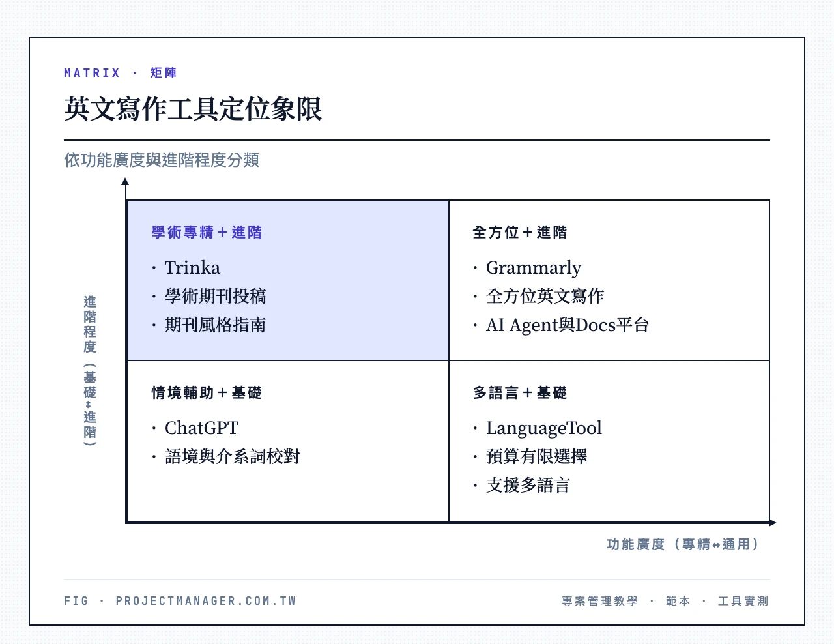Select the subtitle 依功能廣度與進階程度分類
The height and width of the screenshot is (644, 834).
pos(162,160)
